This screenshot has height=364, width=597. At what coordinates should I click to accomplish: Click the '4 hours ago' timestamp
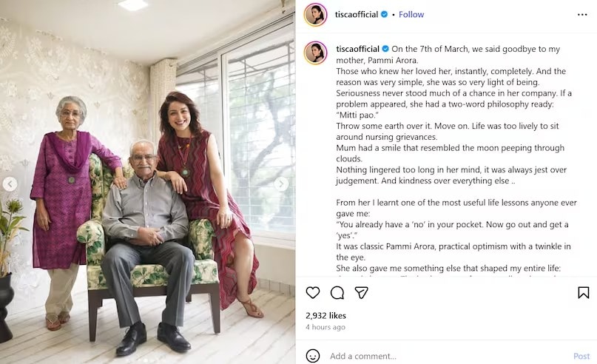click(x=326, y=327)
